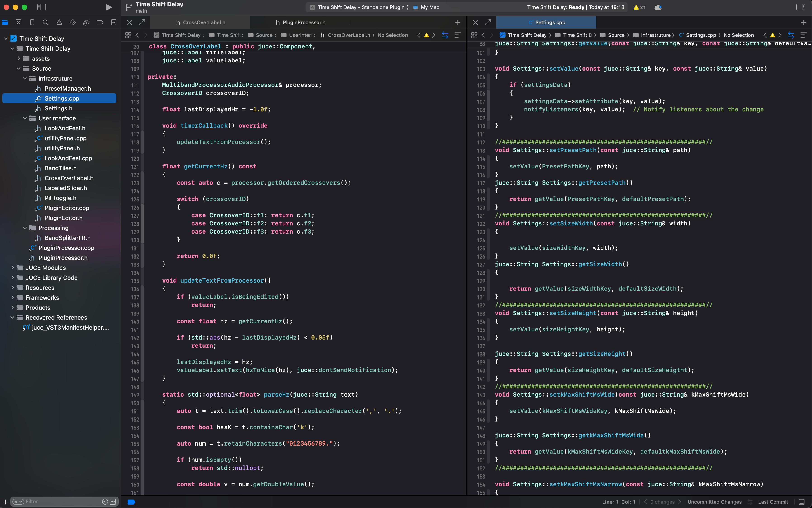Collapse the Infrastruture folder
Screen dimensions: 812x508
pos(25,79)
